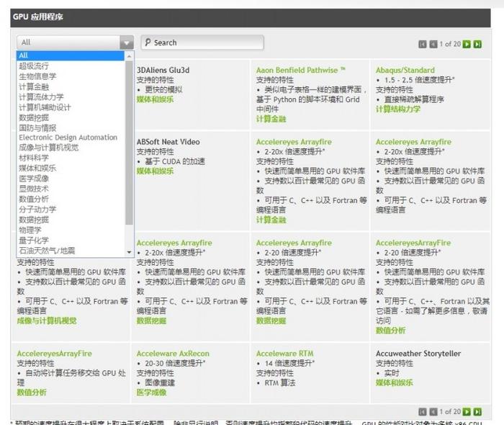Open the Acceleware AxRecon link
This screenshot has height=425, width=504.
173,354
